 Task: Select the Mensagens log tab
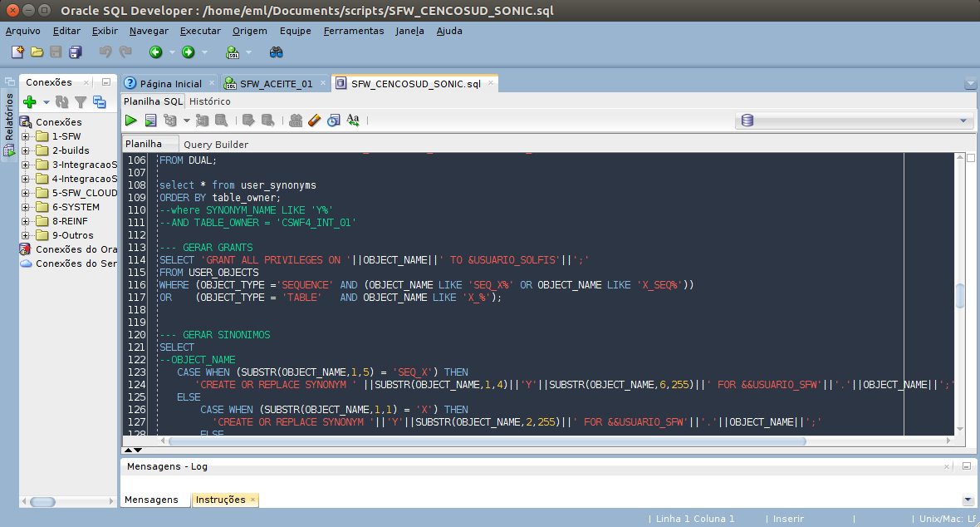(151, 500)
